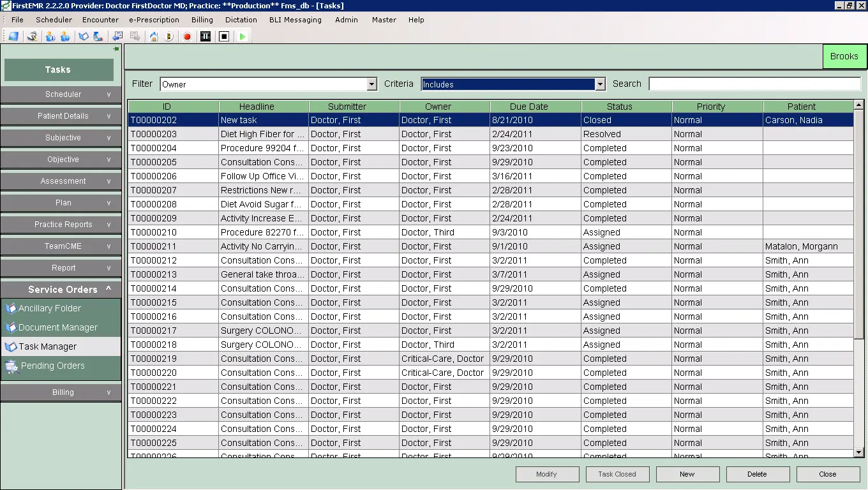Open the e-Prescription menu
Image resolution: width=868 pixels, height=490 pixels.
click(153, 20)
